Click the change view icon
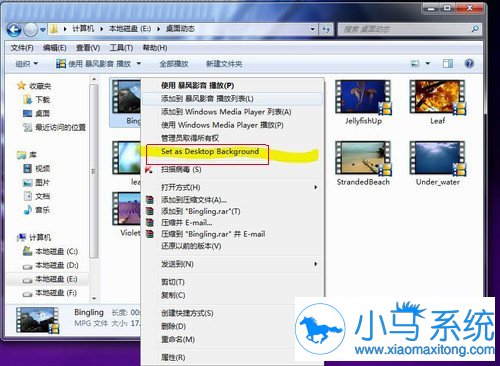The height and width of the screenshot is (366, 500). pyautogui.click(x=415, y=64)
